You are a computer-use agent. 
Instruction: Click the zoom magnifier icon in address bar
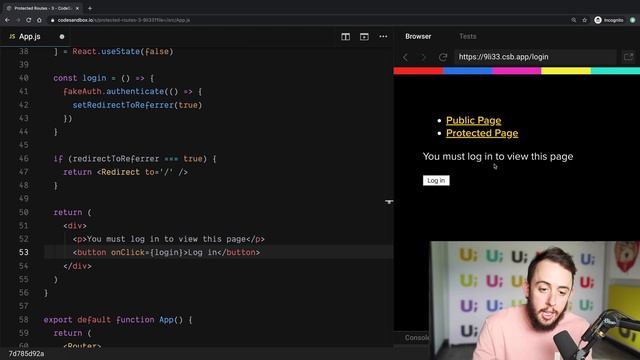573,20
